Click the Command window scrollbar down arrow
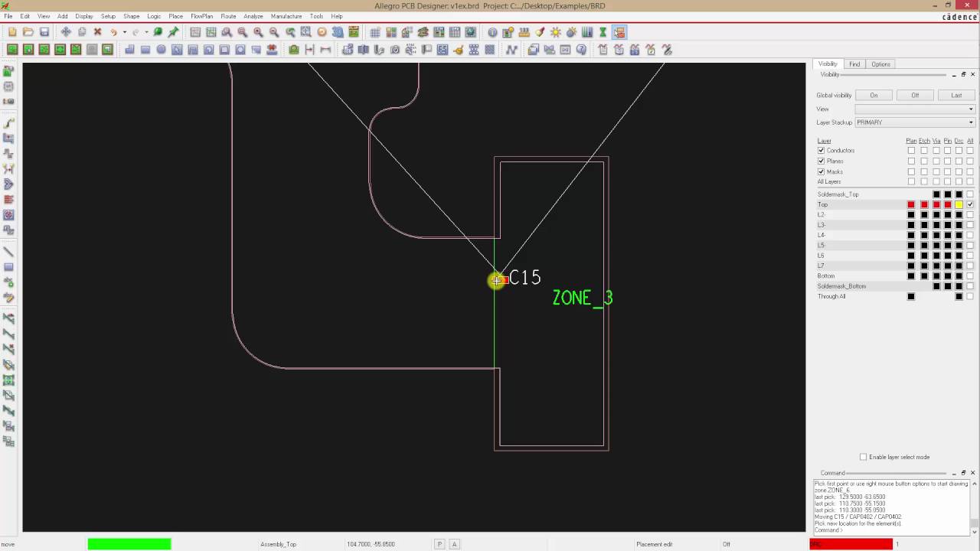Screen dimensions: 980x551 pyautogui.click(x=975, y=530)
